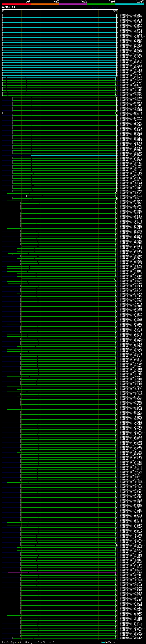146x644 pixels.
Task: Select the UniRef100_B6FS76 label
Action: pos(131,321)
